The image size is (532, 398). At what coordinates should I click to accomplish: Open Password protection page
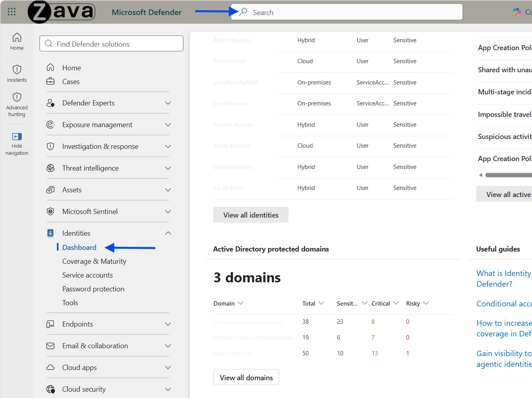[x=93, y=289]
